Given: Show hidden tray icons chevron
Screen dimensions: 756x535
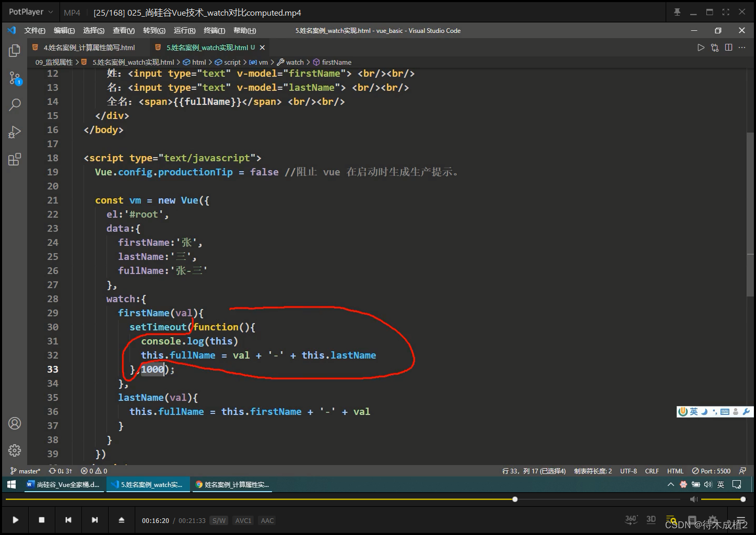Looking at the screenshot, I should (671, 484).
